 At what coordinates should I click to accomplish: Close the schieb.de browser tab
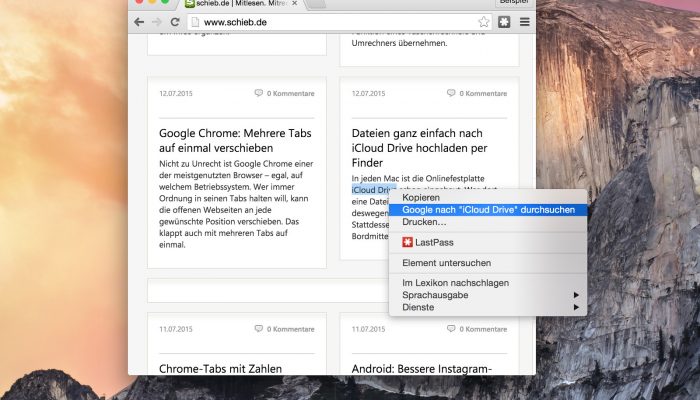[295, 3]
